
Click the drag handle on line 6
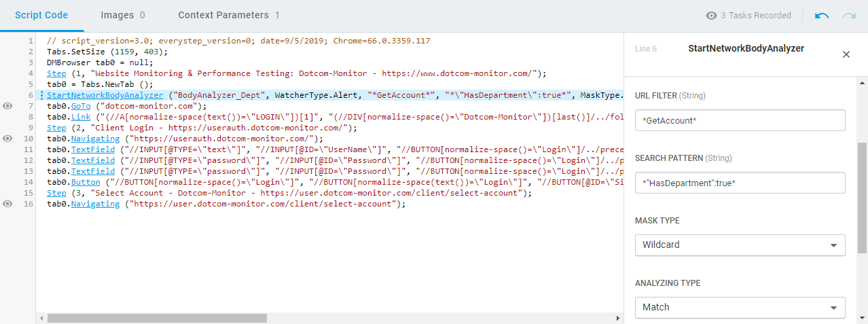click(42, 95)
